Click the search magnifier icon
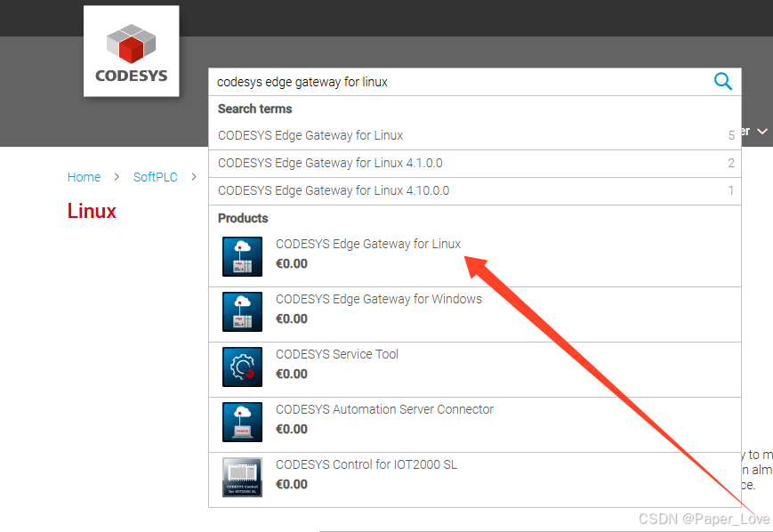The width and height of the screenshot is (773, 532). [x=722, y=81]
